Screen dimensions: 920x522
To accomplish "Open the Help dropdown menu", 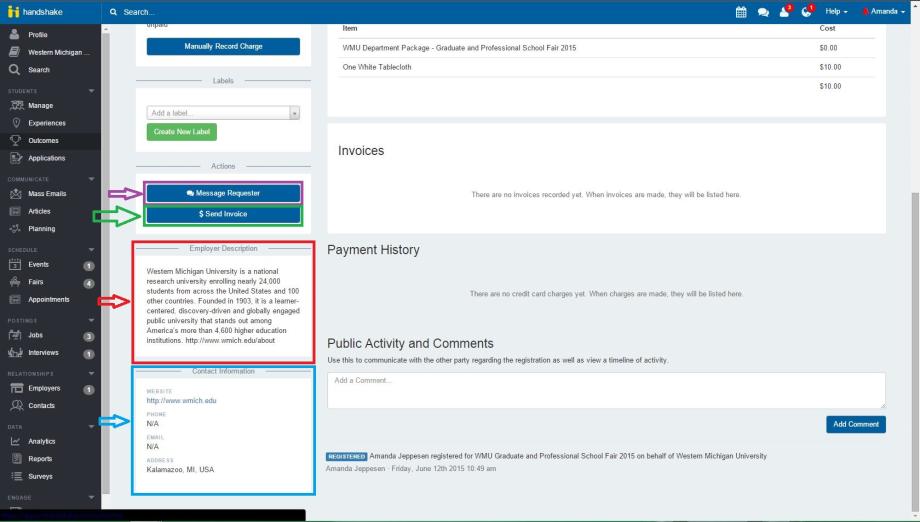I will [836, 11].
